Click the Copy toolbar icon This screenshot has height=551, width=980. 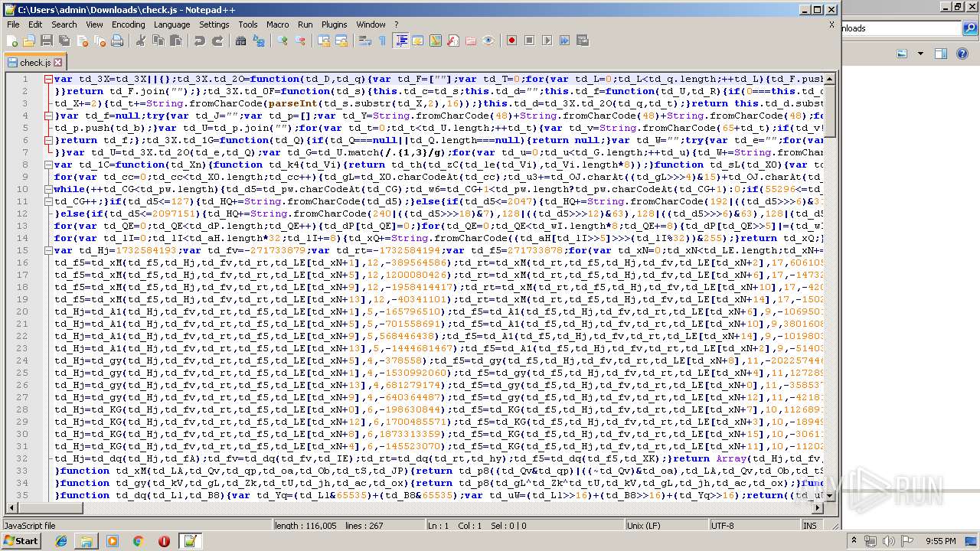(158, 41)
